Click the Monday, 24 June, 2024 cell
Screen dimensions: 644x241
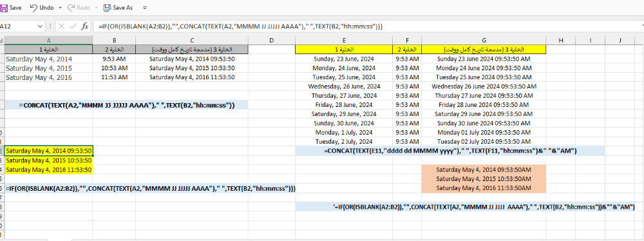click(x=344, y=68)
